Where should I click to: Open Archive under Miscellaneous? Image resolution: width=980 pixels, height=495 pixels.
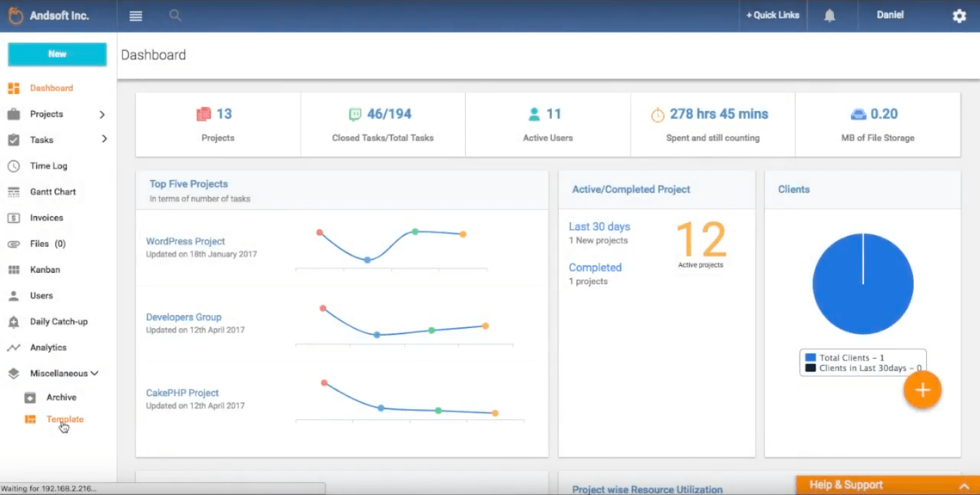[x=61, y=397]
